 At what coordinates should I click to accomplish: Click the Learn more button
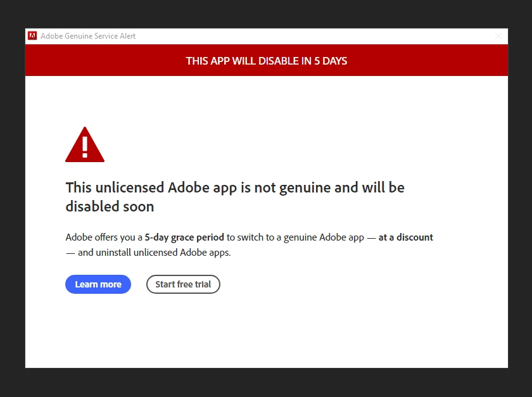[98, 284]
